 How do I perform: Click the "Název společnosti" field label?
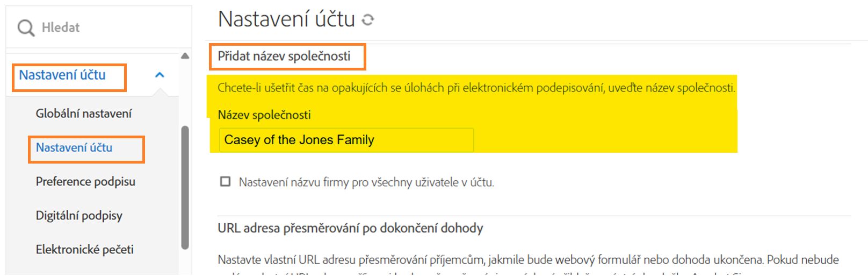(x=264, y=115)
